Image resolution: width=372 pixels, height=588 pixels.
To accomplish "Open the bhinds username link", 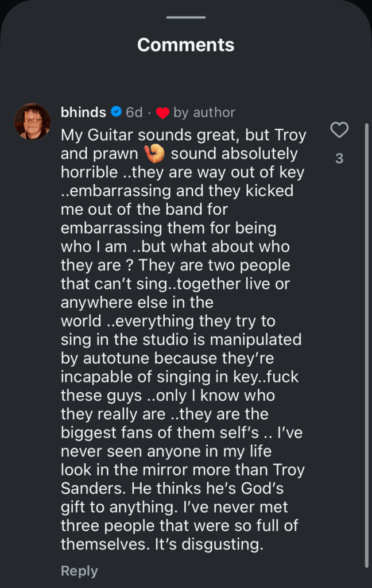I will pos(83,112).
